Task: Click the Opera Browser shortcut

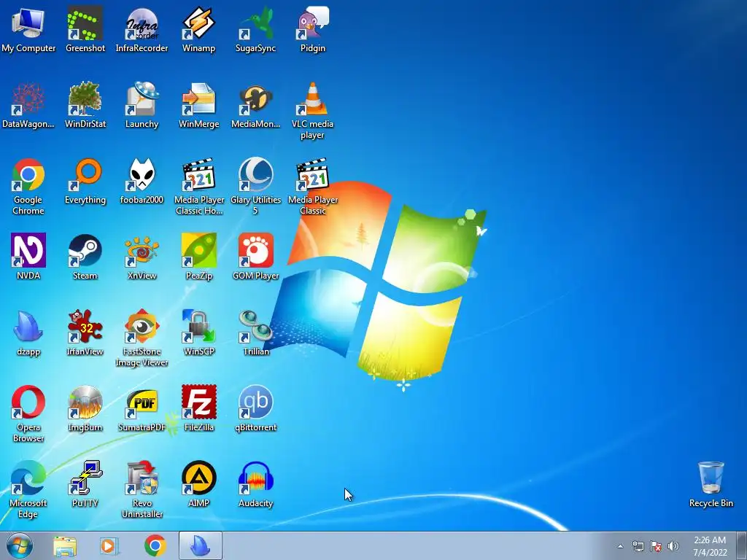Action: [x=28, y=402]
